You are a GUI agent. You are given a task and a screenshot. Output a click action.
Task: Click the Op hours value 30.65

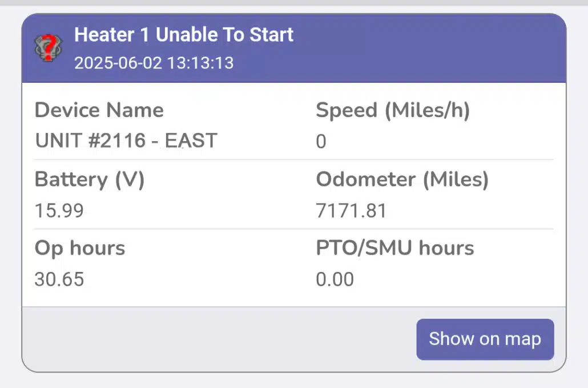point(59,279)
